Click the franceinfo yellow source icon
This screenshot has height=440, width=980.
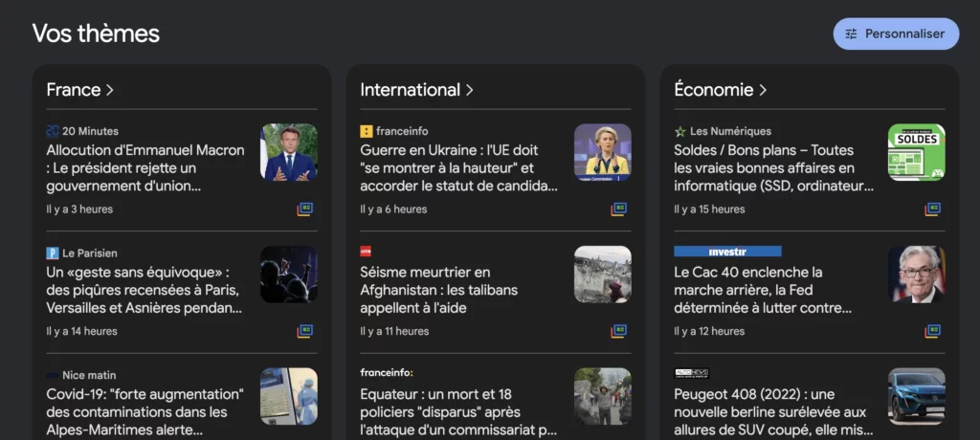click(367, 131)
